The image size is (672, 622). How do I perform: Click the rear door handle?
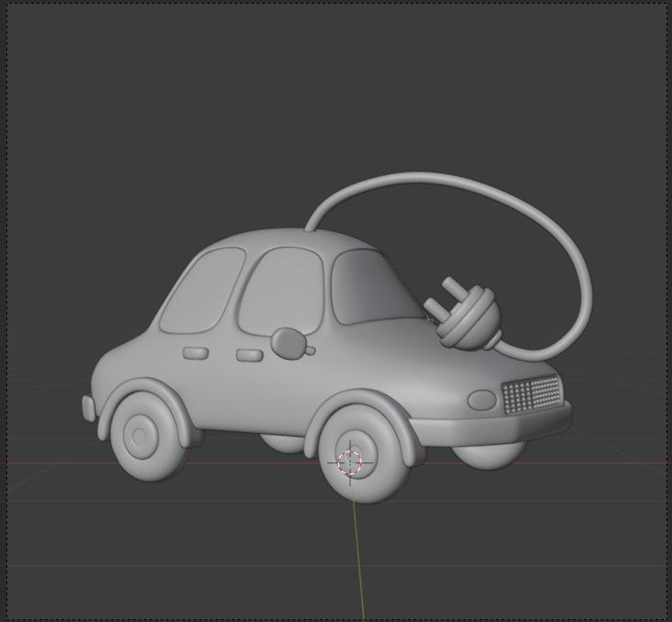pos(196,353)
